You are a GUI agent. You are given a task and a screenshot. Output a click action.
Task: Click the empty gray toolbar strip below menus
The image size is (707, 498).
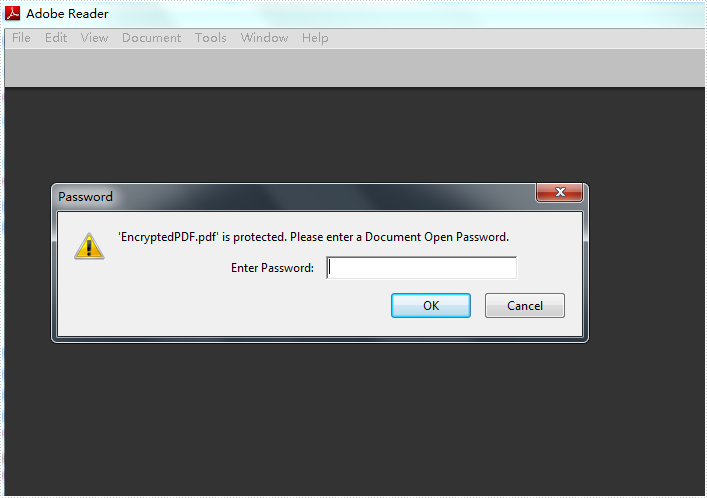point(354,68)
